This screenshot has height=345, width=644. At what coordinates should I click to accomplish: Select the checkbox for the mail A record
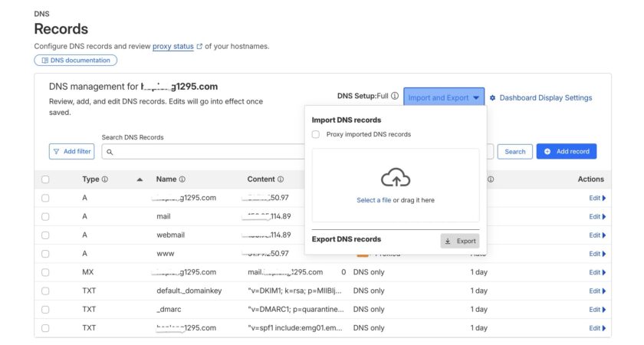coord(45,217)
